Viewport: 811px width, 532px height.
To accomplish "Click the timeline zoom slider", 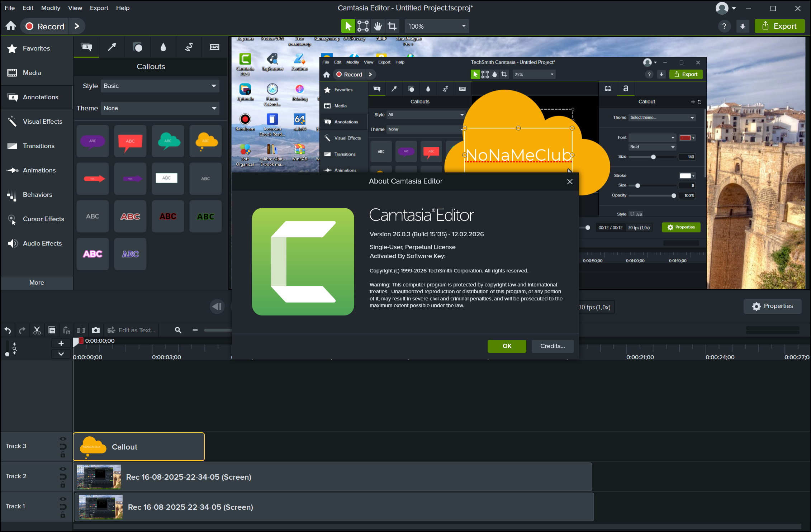I will click(x=217, y=330).
